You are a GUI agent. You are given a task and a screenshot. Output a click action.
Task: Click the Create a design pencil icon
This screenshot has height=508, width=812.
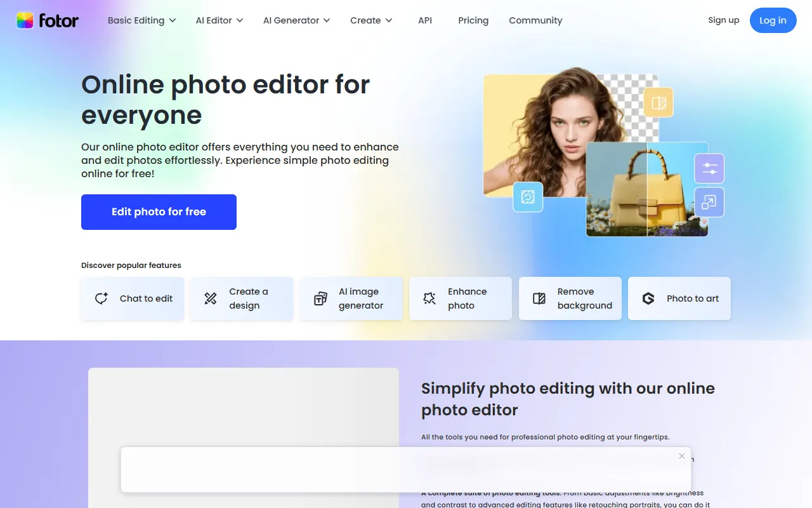(x=211, y=298)
